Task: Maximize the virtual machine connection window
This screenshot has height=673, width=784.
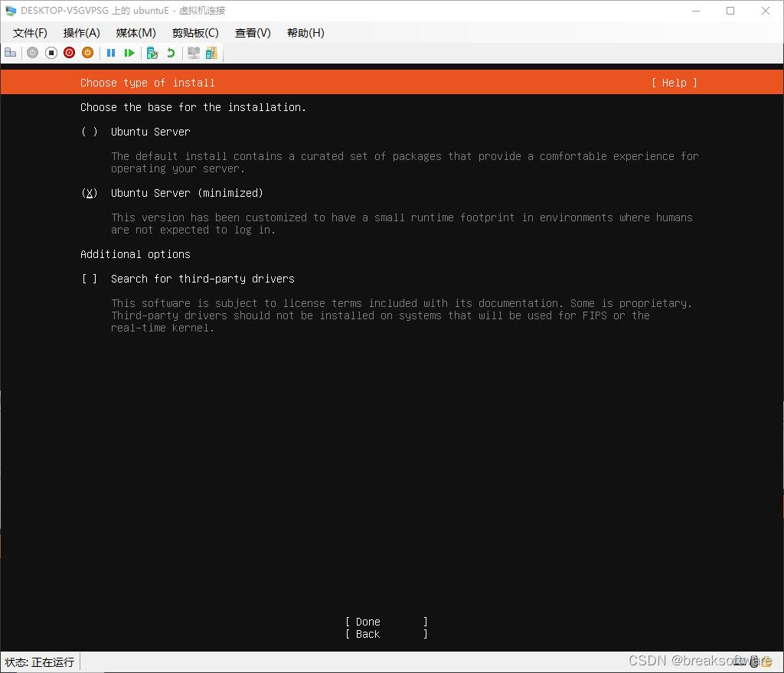Action: coord(730,11)
